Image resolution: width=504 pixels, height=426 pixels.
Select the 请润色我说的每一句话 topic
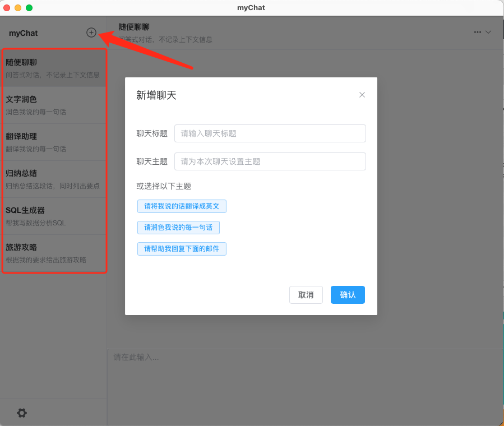coord(178,227)
